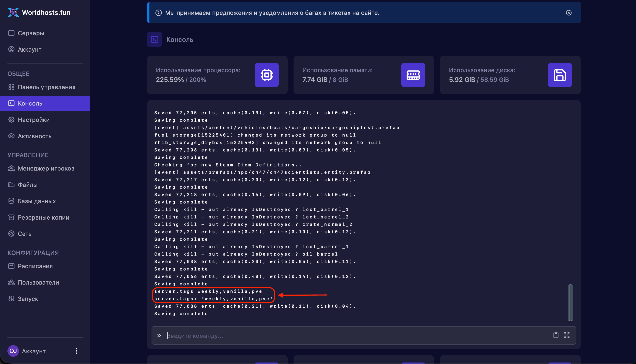Viewport: 636px width, 364px height.
Task: Click the memory RAM icon
Action: pos(413,75)
